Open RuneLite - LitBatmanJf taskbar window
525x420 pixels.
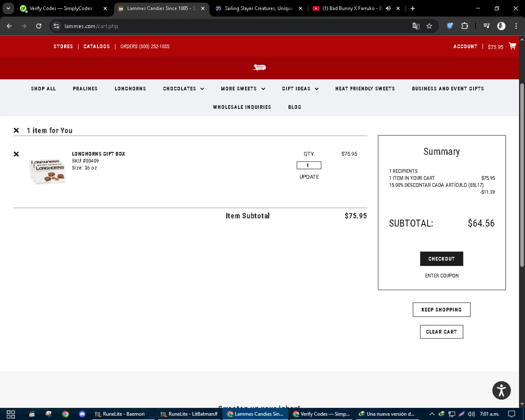[189, 414]
